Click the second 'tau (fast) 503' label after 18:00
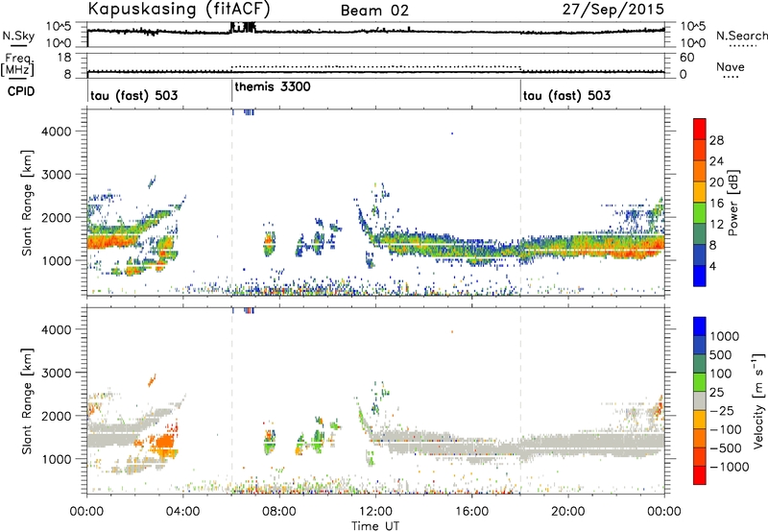The height and width of the screenshot is (532, 768). tap(566, 95)
